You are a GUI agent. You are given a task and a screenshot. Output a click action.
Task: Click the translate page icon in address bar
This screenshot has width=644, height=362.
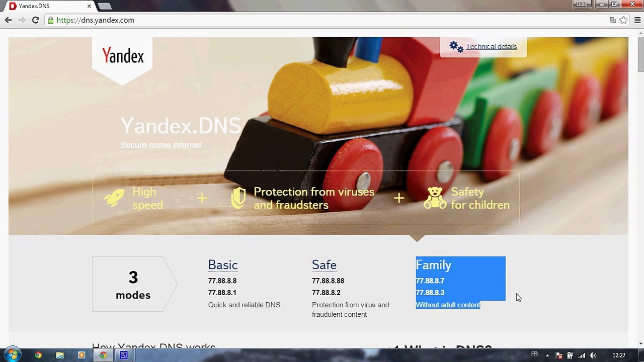tap(613, 20)
